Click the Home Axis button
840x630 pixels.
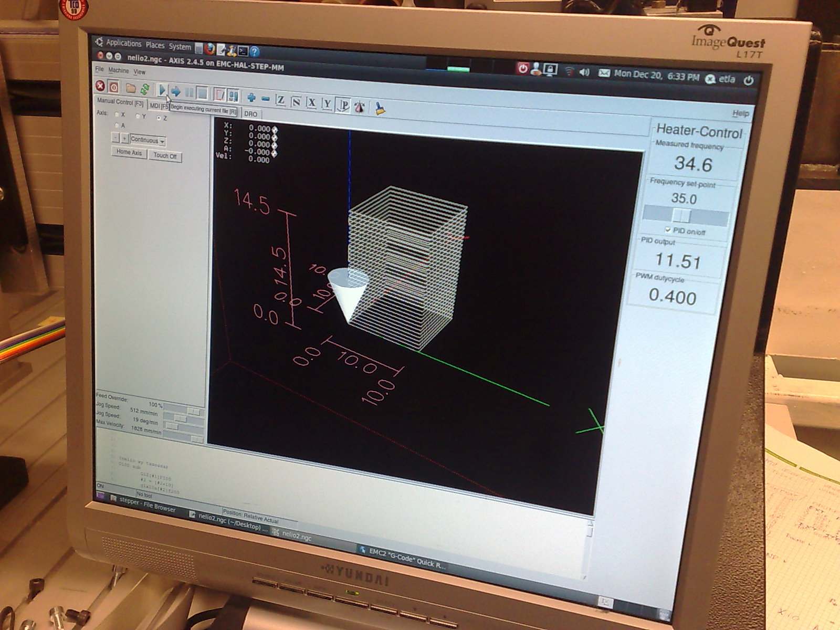point(129,152)
